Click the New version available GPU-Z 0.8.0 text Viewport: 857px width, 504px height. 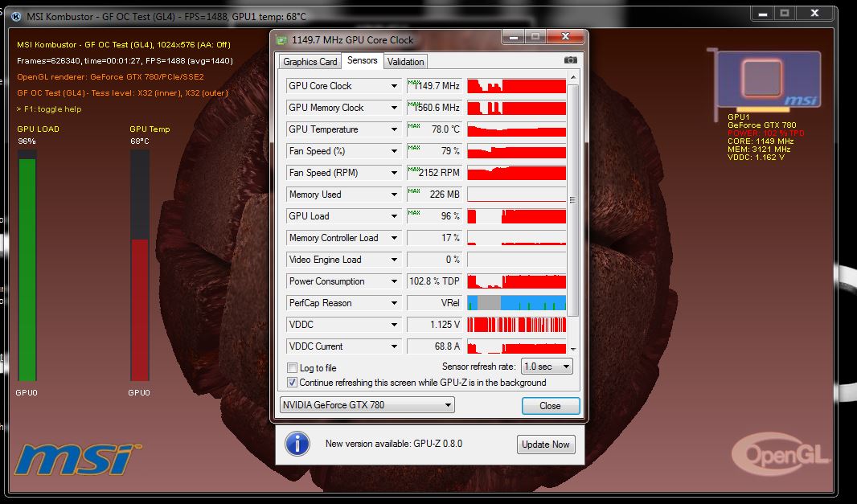click(393, 444)
